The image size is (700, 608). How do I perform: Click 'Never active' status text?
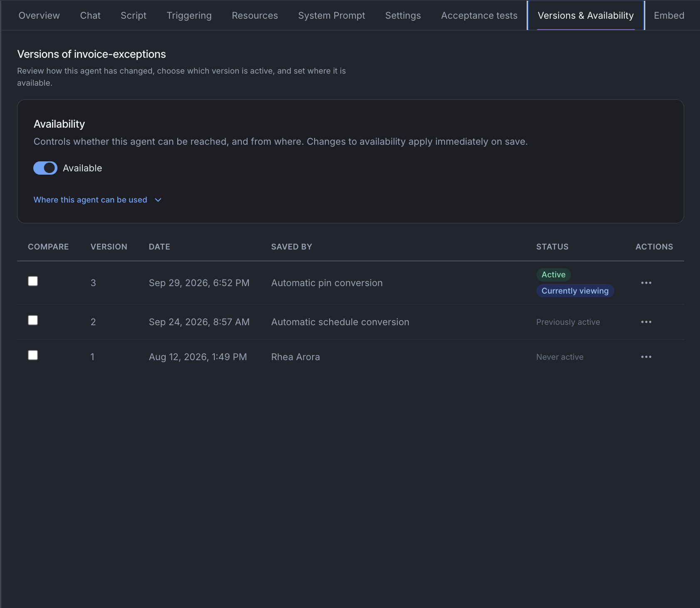[559, 357]
